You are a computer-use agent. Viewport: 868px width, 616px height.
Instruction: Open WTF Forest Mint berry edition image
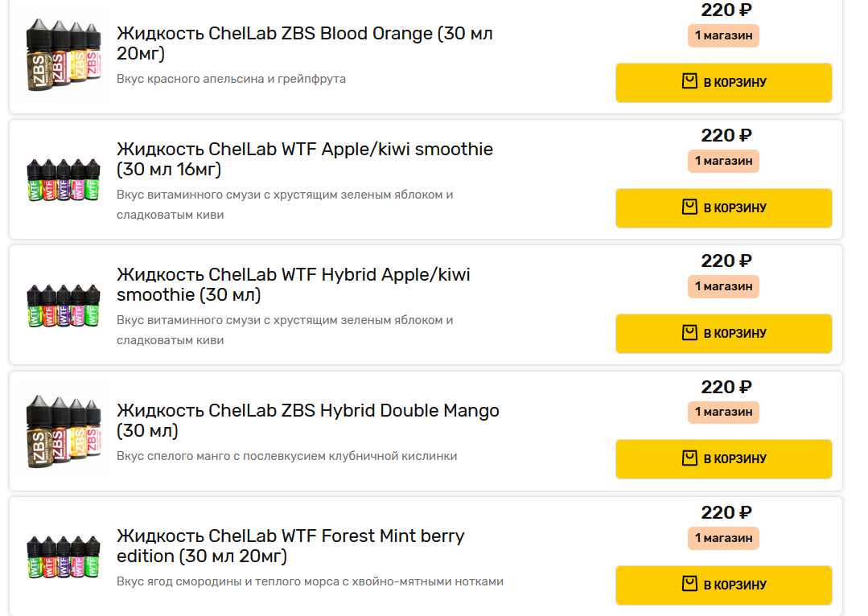pyautogui.click(x=62, y=556)
